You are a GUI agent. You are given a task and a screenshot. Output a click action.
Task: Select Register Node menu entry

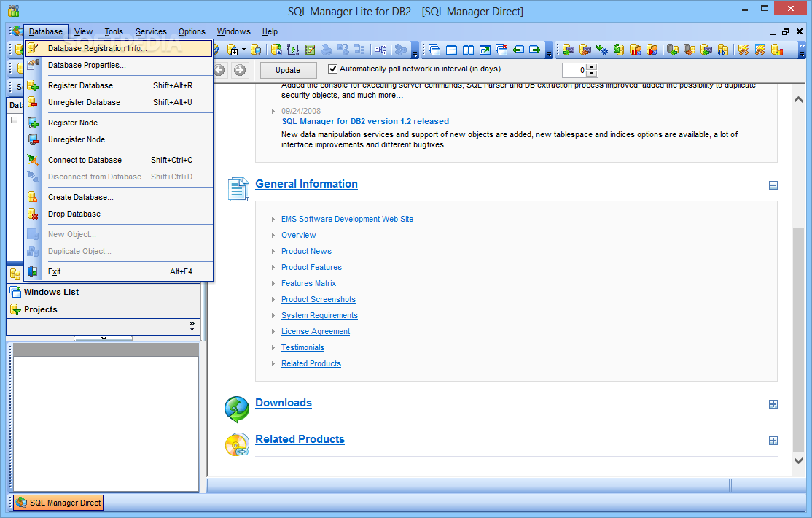(x=119, y=123)
